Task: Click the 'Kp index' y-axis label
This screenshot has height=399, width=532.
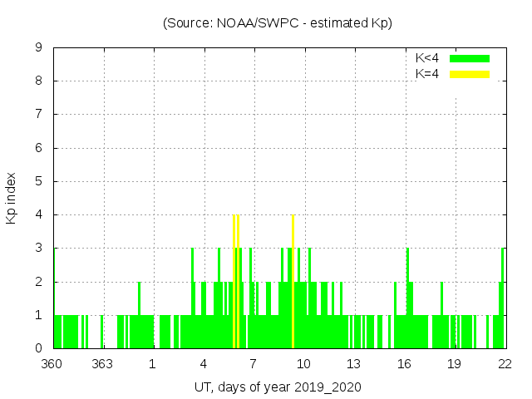Action: (12, 198)
